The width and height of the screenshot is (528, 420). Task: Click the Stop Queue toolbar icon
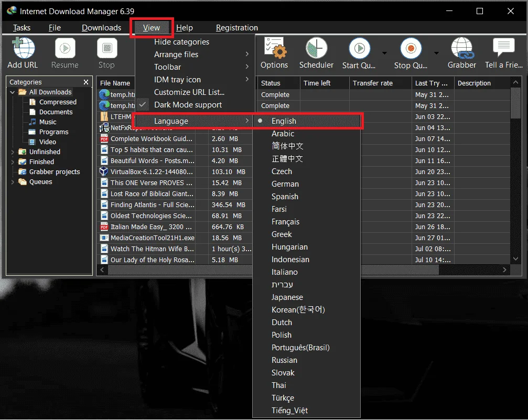tap(411, 48)
